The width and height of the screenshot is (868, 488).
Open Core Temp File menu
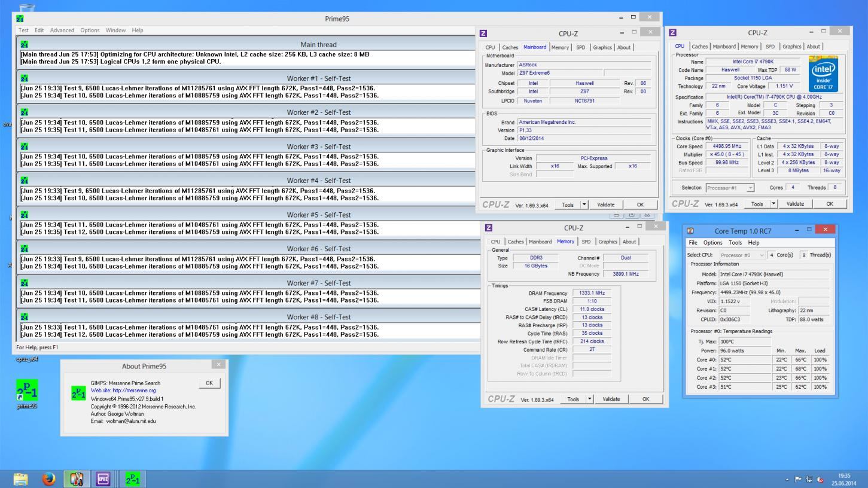[693, 243]
